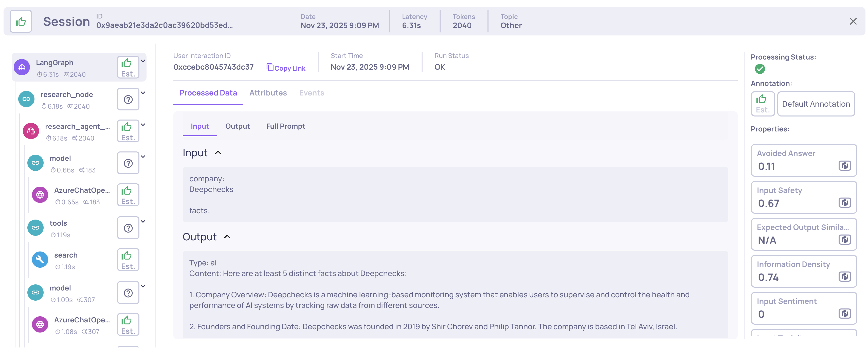The image size is (868, 350).
Task: Expand chevron next to tools node
Action: tap(143, 221)
